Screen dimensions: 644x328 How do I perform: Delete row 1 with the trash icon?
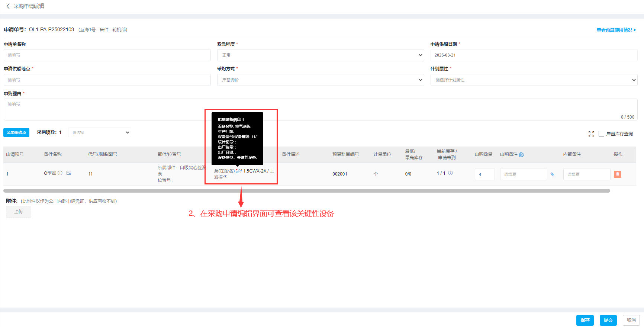[x=618, y=174]
